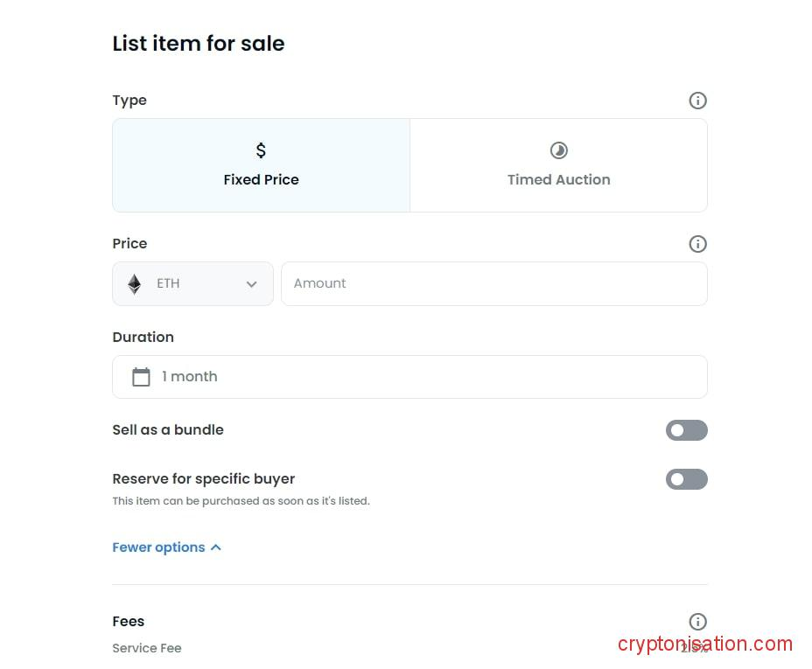
Task: Select the Fixed Price tab label
Action: [x=261, y=179]
